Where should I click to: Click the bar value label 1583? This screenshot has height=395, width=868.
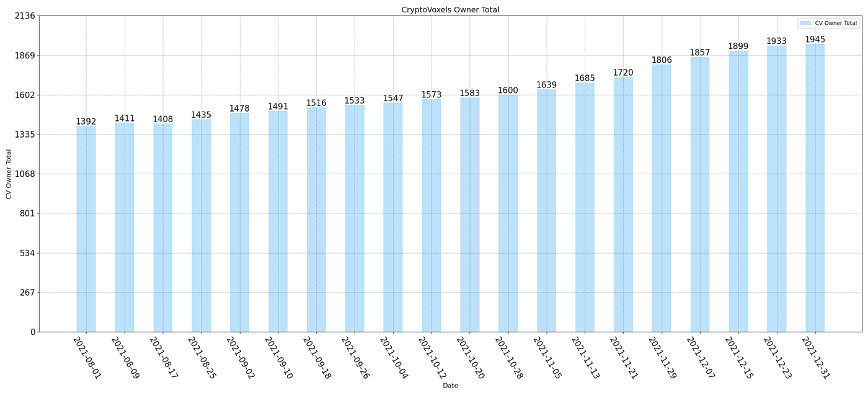point(469,93)
